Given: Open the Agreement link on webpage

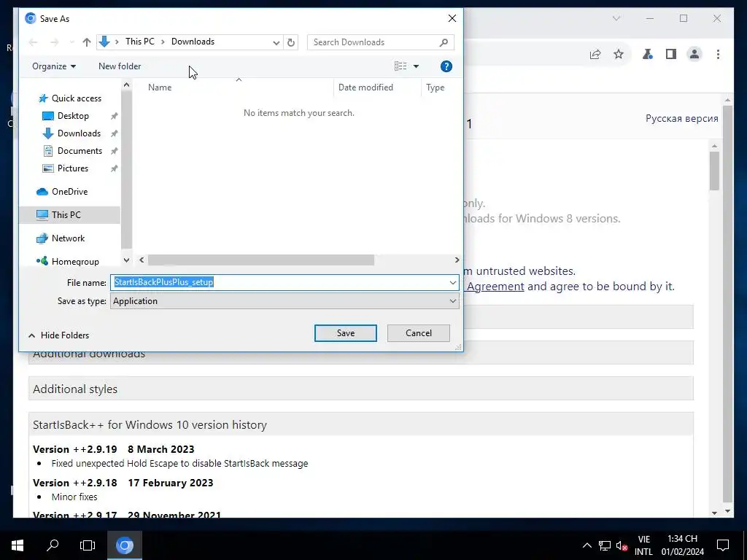Looking at the screenshot, I should click(x=495, y=286).
